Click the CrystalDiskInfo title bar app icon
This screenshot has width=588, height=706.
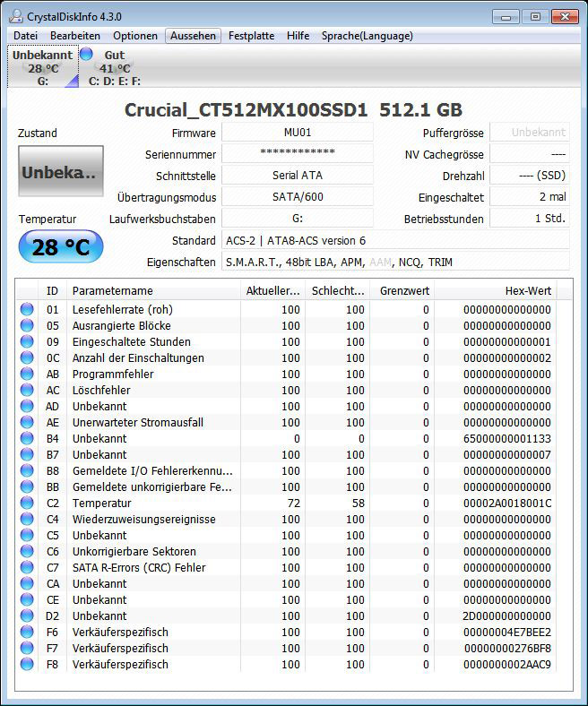(16, 17)
